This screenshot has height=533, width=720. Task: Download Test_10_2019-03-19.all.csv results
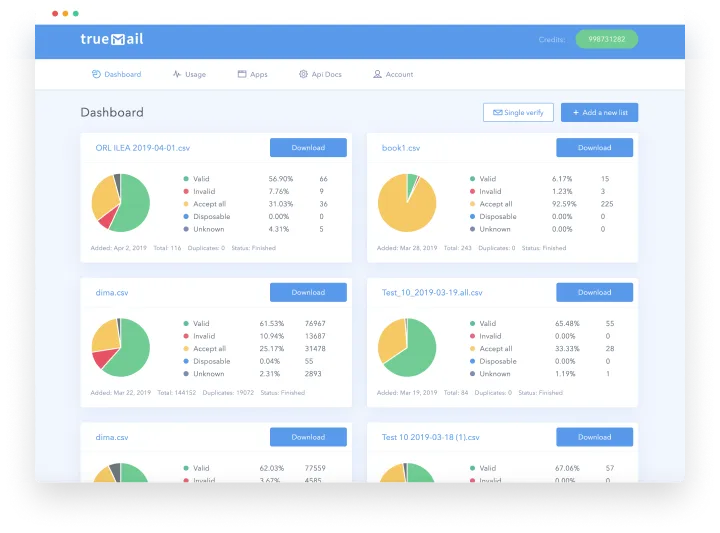point(594,292)
